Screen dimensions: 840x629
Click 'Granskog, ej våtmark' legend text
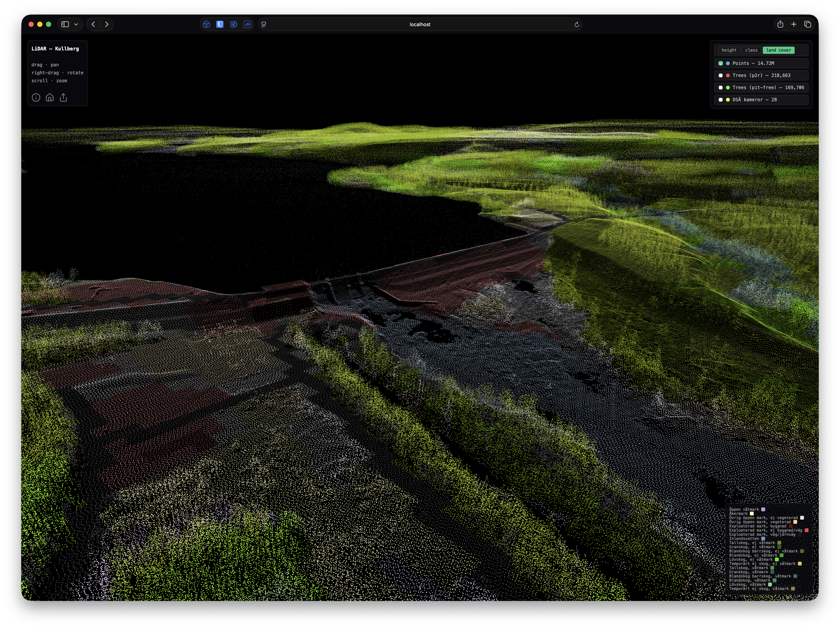pos(752,547)
